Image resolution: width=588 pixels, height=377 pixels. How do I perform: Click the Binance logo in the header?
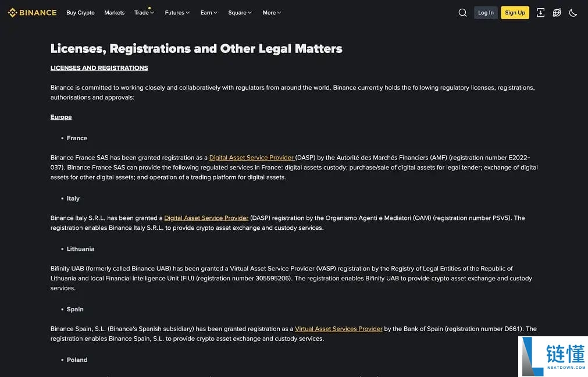[32, 12]
